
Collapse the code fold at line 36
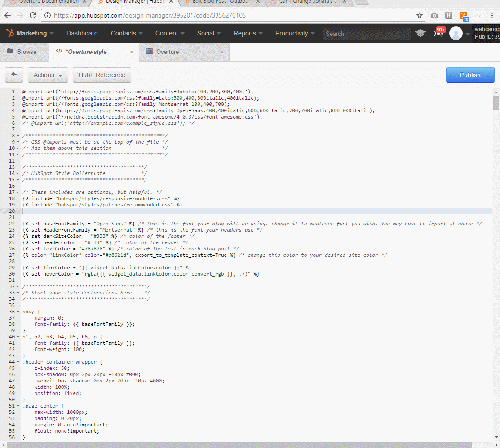coord(18,312)
